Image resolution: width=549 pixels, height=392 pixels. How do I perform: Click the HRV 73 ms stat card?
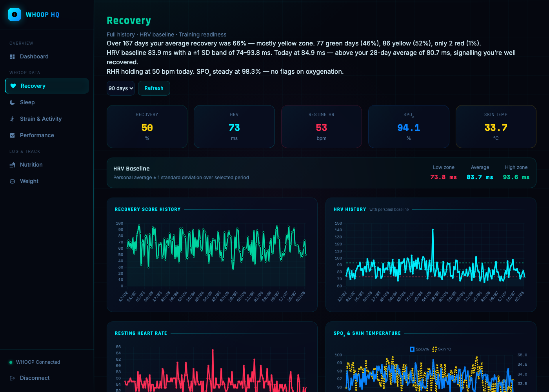[234, 127]
